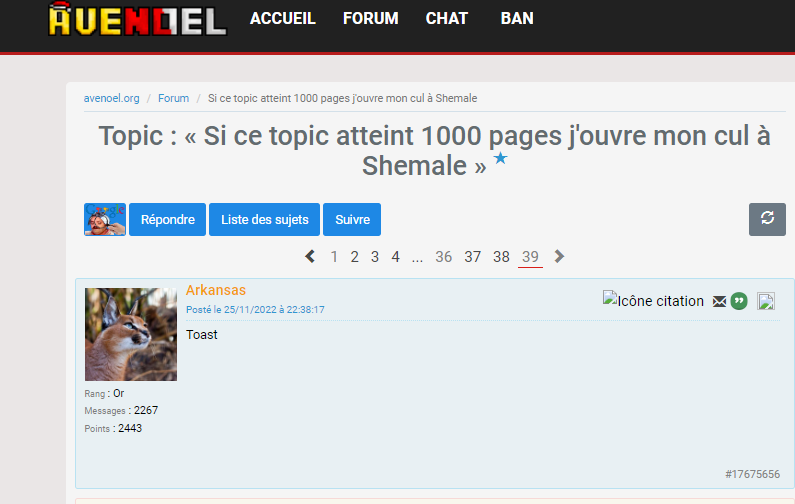Click the Suivre button
This screenshot has width=795, height=504.
[x=352, y=220]
